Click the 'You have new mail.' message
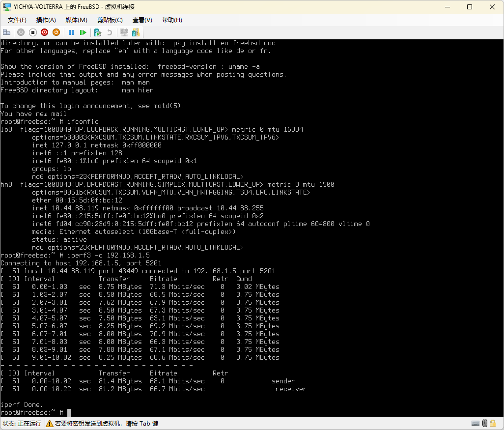 (35, 114)
